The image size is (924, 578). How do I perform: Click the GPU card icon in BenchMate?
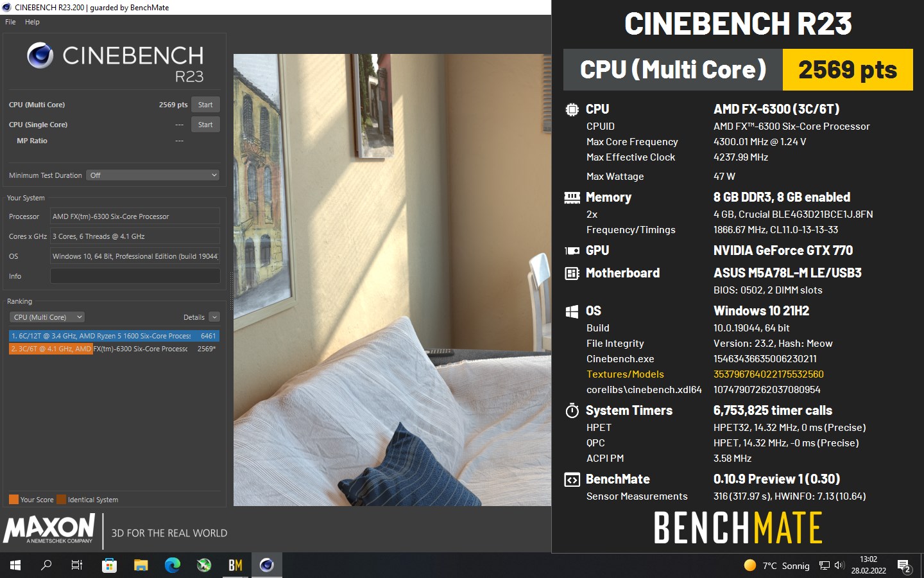coord(572,251)
